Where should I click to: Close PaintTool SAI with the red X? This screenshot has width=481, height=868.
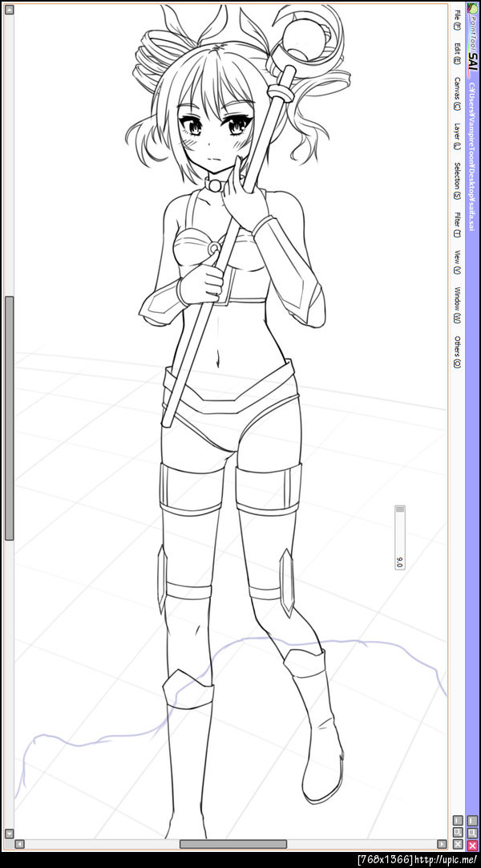click(x=472, y=846)
